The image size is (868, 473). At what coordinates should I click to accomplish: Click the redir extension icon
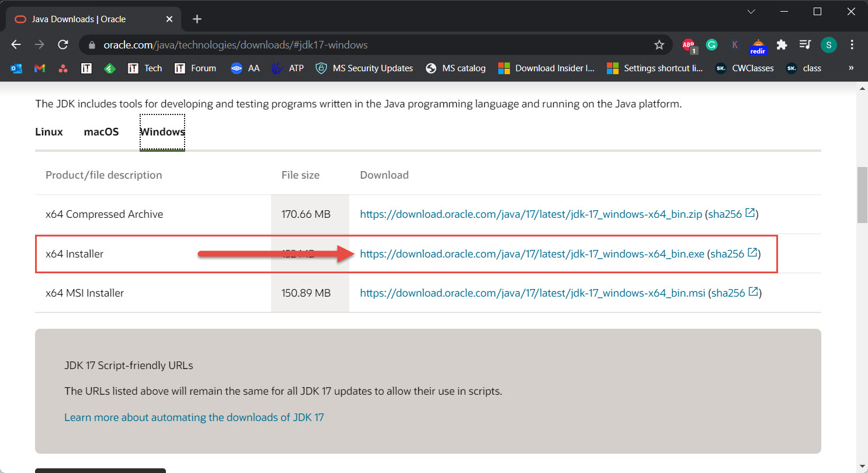[x=758, y=44]
